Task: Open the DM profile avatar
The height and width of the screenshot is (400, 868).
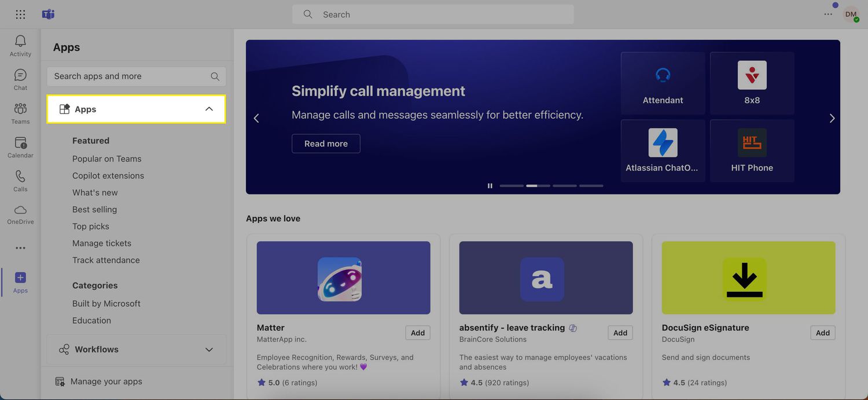Action: tap(850, 14)
